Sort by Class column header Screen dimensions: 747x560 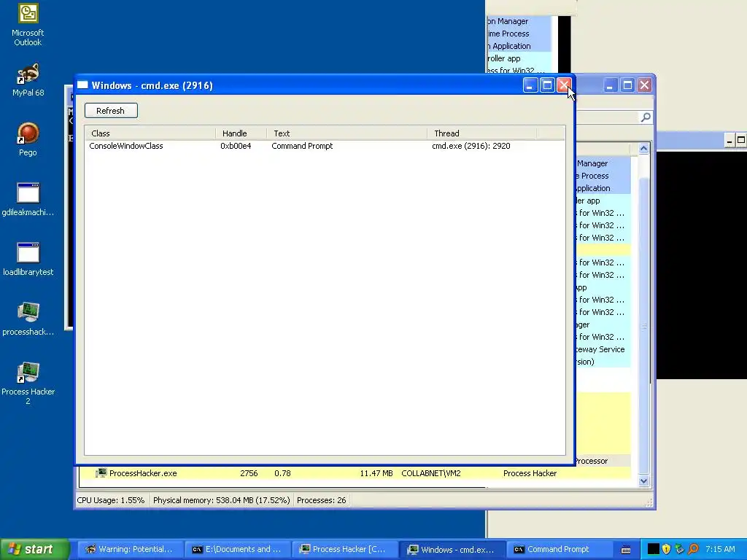pyautogui.click(x=150, y=133)
